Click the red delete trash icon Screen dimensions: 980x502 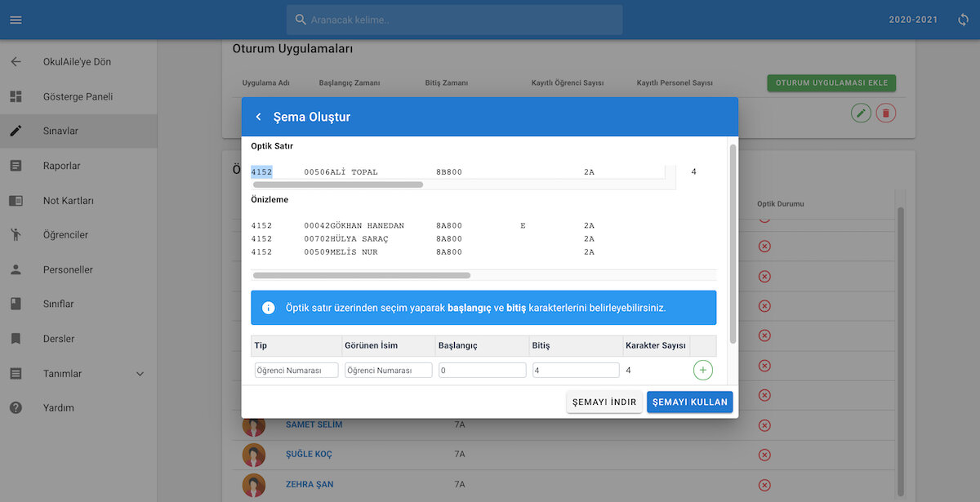(886, 113)
